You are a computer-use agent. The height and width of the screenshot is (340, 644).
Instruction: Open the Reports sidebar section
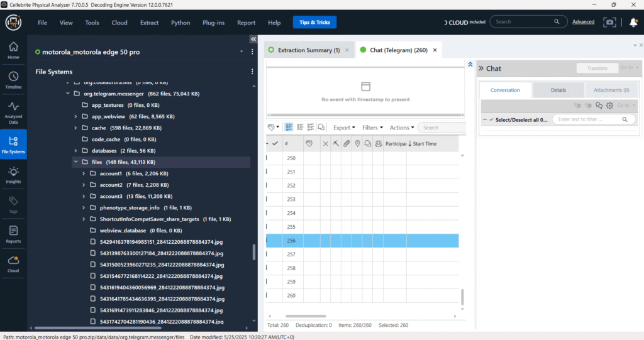(13, 234)
